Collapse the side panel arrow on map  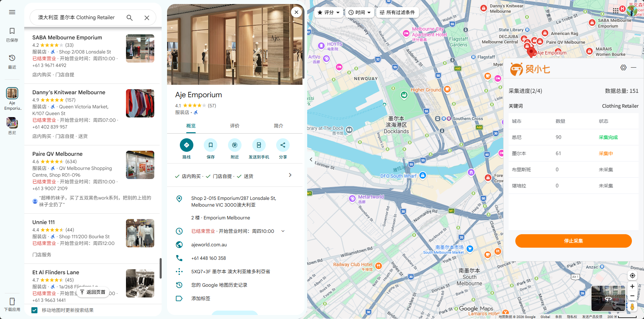pos(311,159)
